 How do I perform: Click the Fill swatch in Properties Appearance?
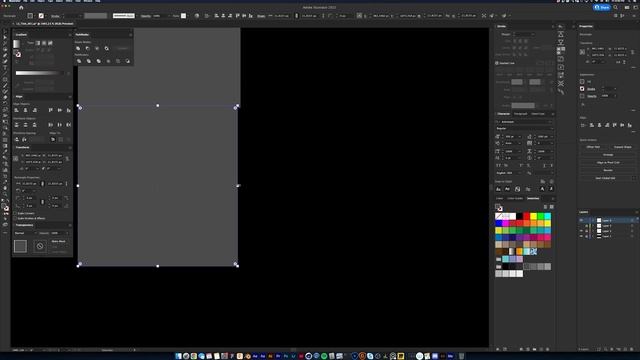click(x=582, y=82)
